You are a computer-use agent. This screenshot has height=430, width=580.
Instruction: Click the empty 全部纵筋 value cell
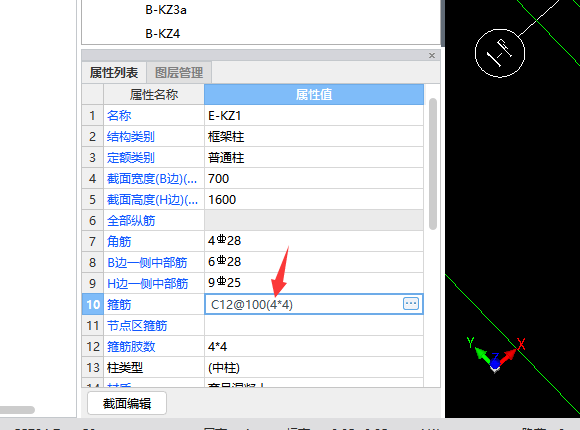click(x=314, y=221)
